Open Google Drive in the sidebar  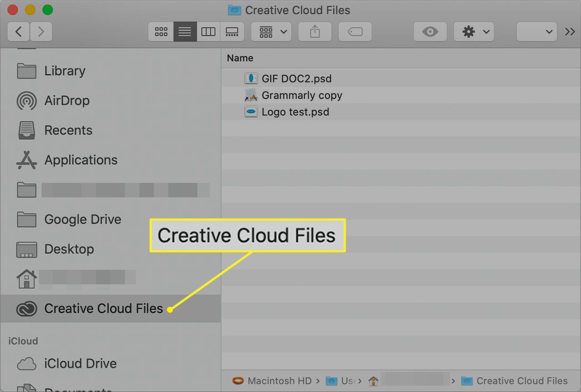(110, 220)
